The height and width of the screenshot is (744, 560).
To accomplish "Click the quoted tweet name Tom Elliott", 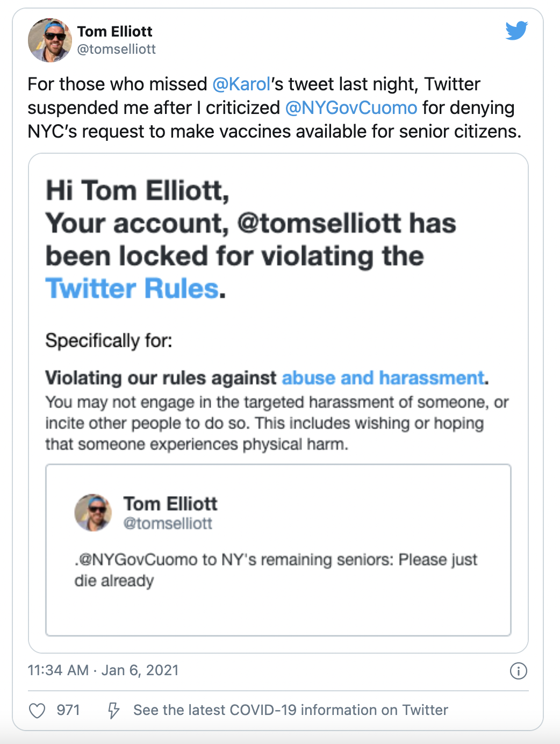I will coord(170,504).
